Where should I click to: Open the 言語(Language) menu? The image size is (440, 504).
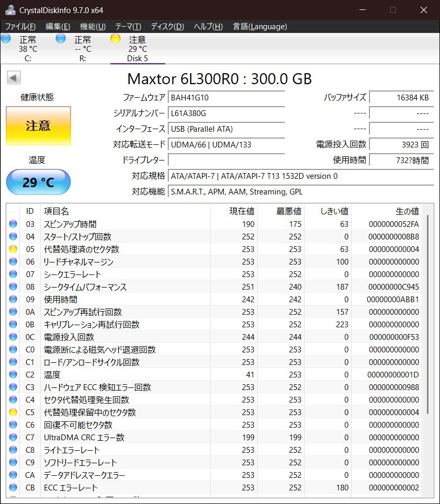click(x=260, y=26)
